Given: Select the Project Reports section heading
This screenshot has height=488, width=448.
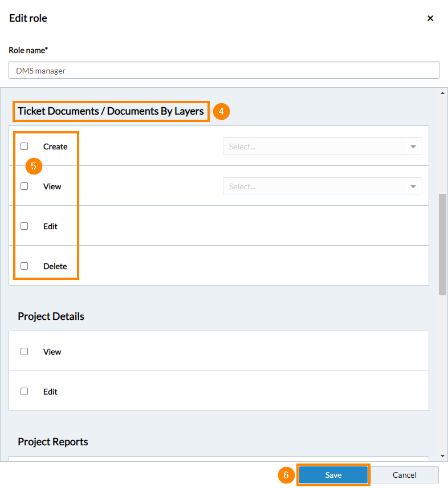Looking at the screenshot, I should point(52,442).
